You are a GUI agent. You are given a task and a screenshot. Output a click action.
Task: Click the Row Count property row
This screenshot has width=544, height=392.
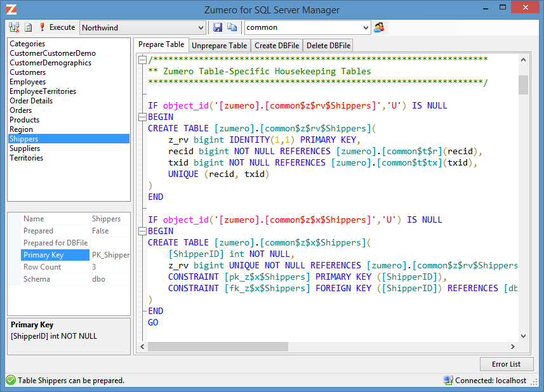point(76,267)
